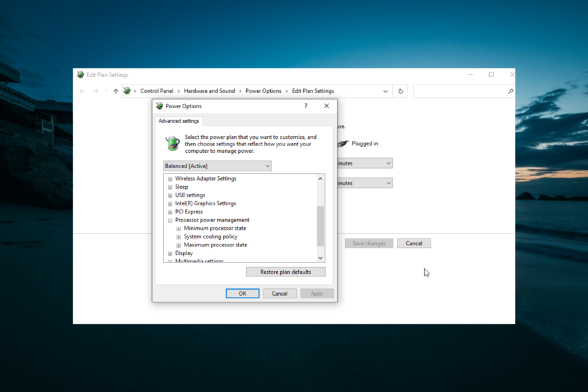Open the first plugged-in minutes dropdown
The height and width of the screenshot is (392, 588).
365,163
